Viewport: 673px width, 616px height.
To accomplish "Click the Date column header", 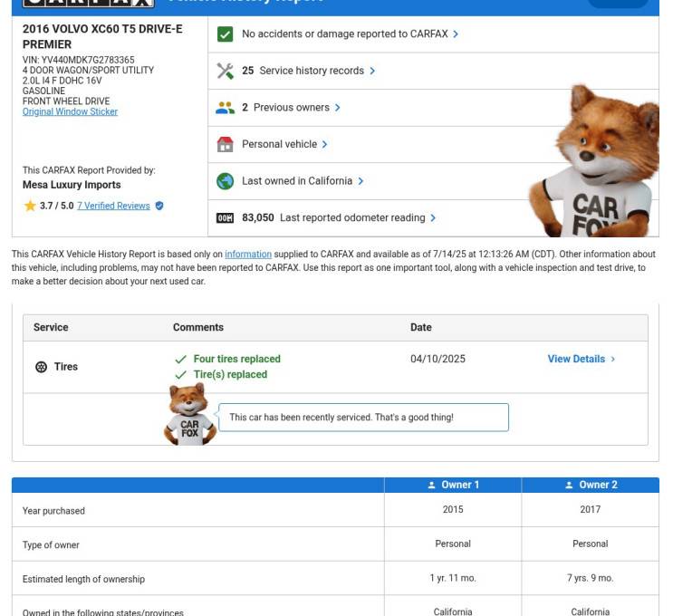I will 420,328.
